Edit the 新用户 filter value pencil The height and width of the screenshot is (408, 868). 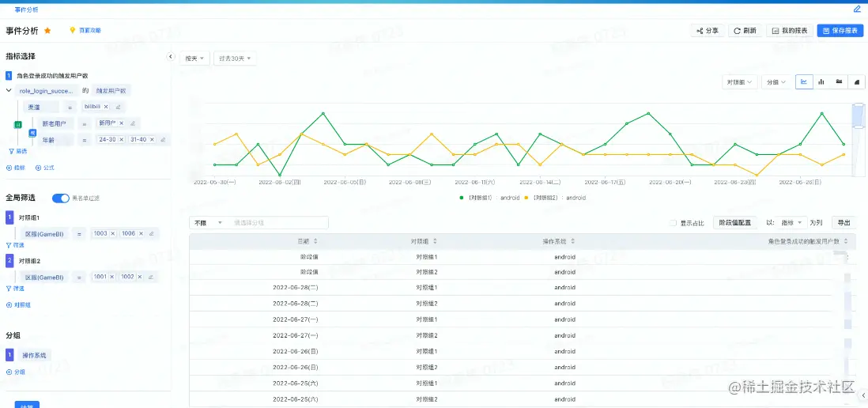click(132, 123)
